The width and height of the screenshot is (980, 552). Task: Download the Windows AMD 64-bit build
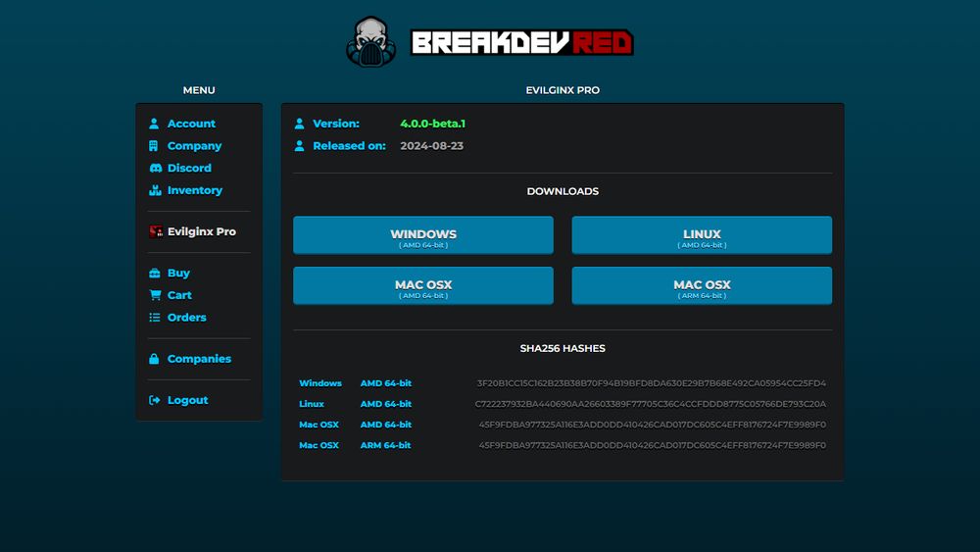423,235
